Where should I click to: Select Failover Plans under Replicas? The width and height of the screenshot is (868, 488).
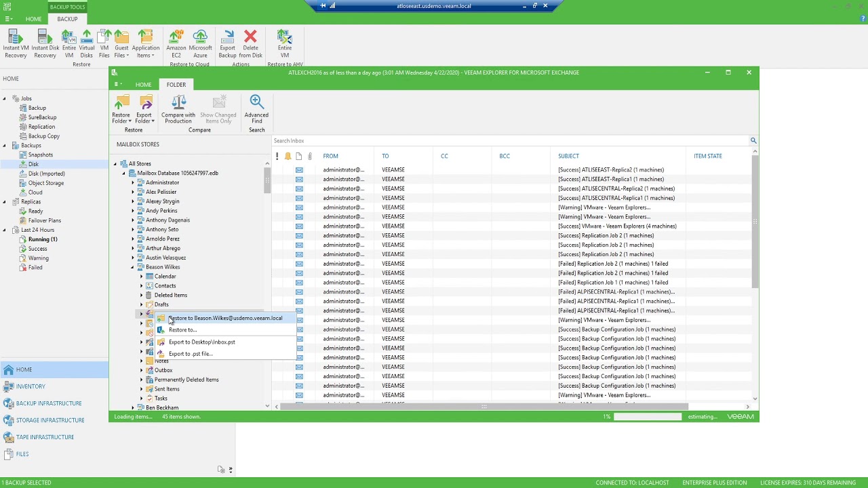click(44, 220)
